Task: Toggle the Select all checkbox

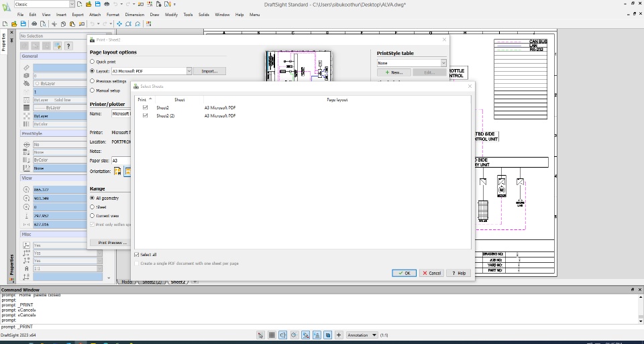Action: coord(137,255)
